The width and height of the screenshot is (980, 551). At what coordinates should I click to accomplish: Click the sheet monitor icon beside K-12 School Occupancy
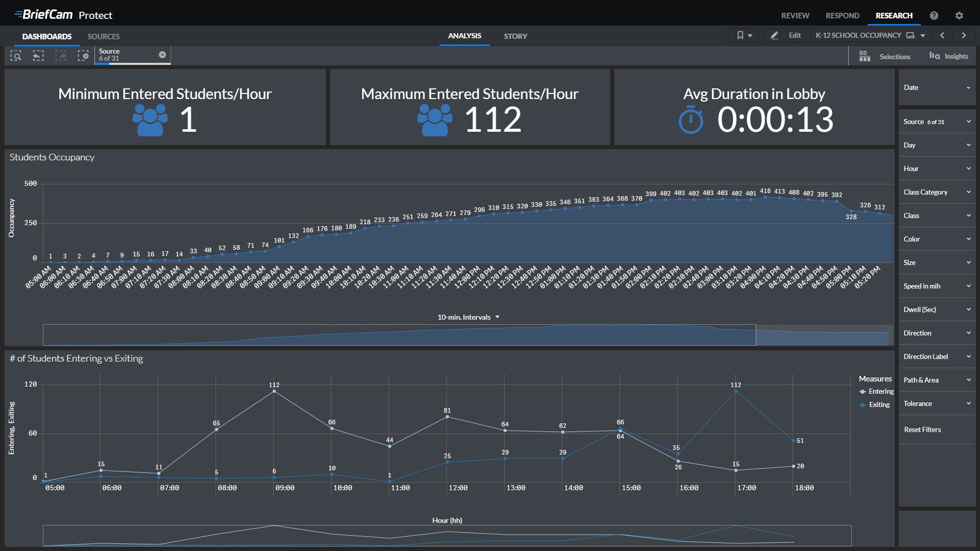point(910,35)
